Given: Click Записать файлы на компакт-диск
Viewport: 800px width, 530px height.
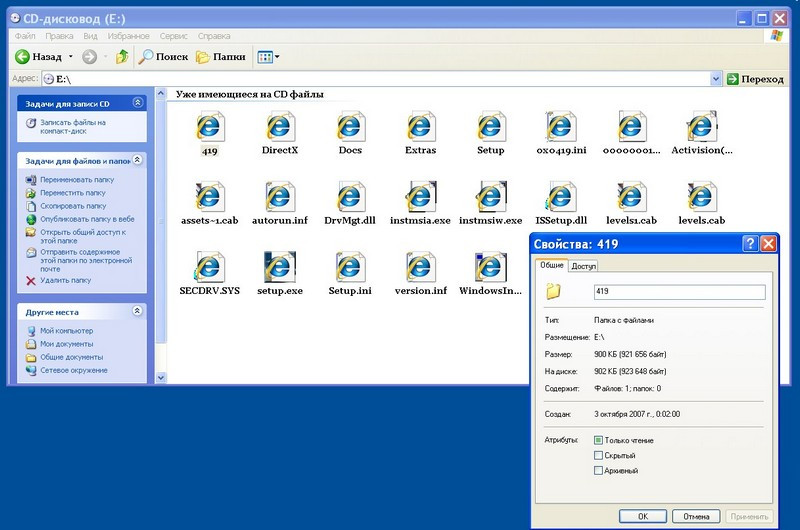Looking at the screenshot, I should 73,127.
